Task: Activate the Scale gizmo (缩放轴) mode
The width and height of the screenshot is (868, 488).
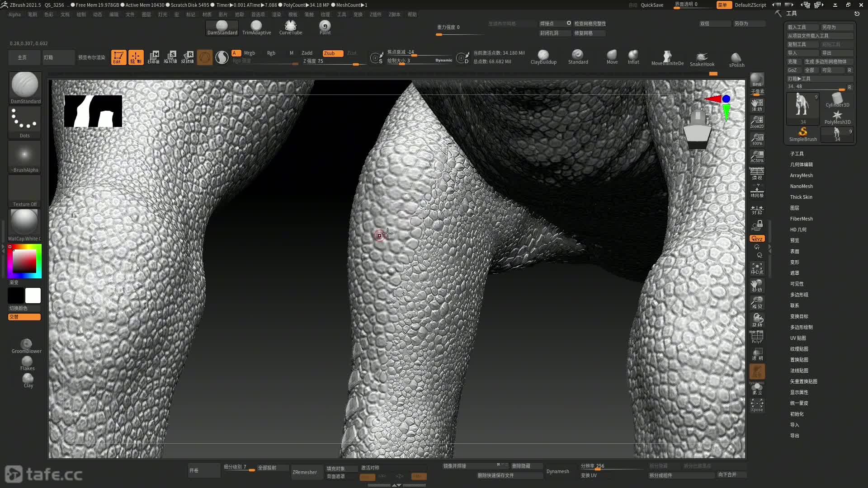Action: [x=170, y=57]
